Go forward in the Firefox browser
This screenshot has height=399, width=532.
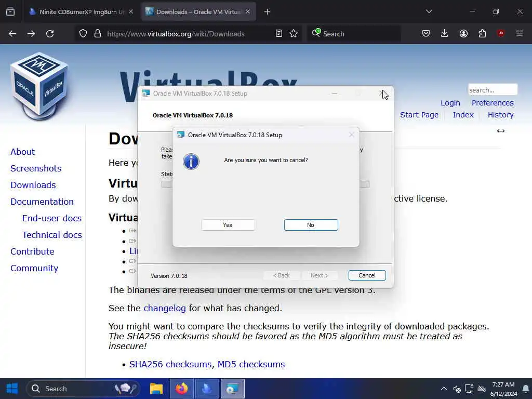(31, 34)
